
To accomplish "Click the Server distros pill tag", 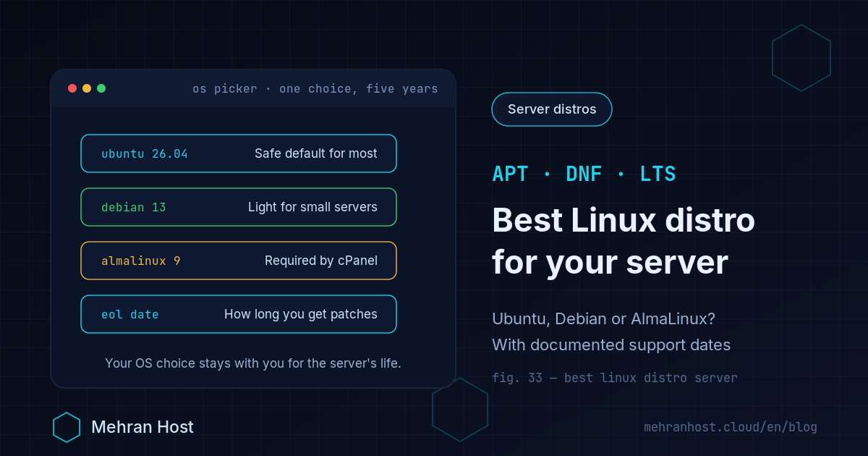I will 552,109.
